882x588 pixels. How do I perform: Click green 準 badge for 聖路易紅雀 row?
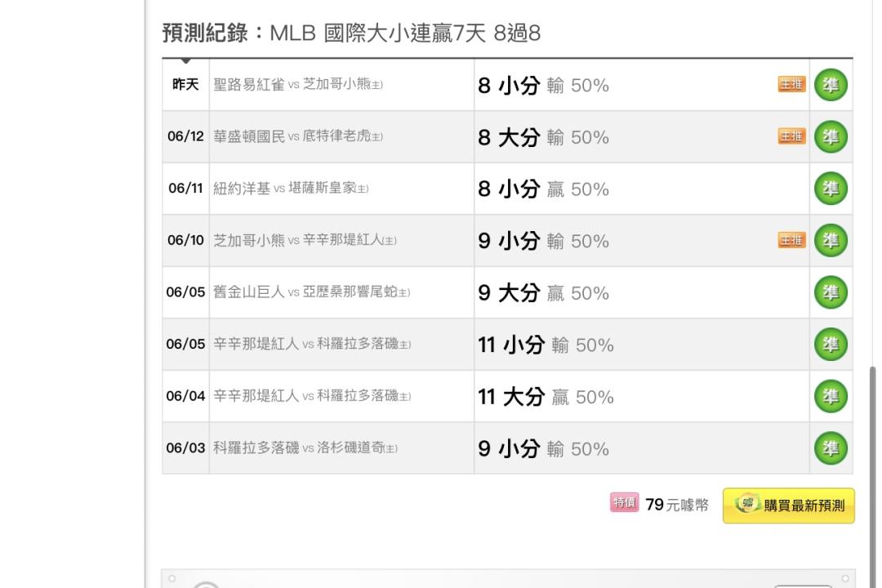tap(831, 85)
